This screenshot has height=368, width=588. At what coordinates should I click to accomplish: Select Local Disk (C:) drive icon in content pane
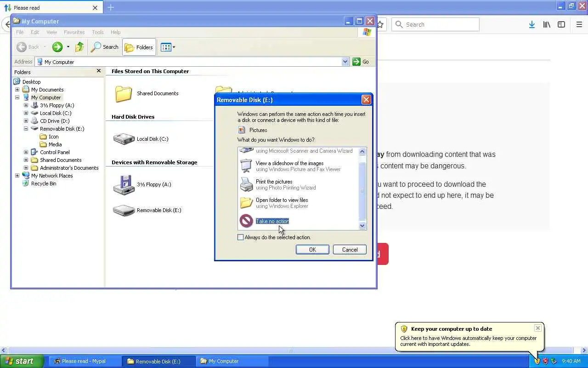coord(124,139)
